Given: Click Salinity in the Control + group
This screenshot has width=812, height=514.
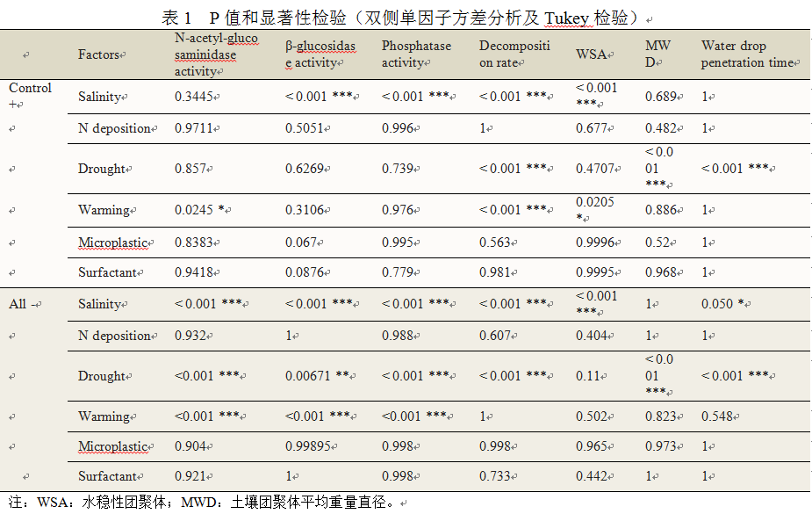Looking at the screenshot, I should point(99,97).
